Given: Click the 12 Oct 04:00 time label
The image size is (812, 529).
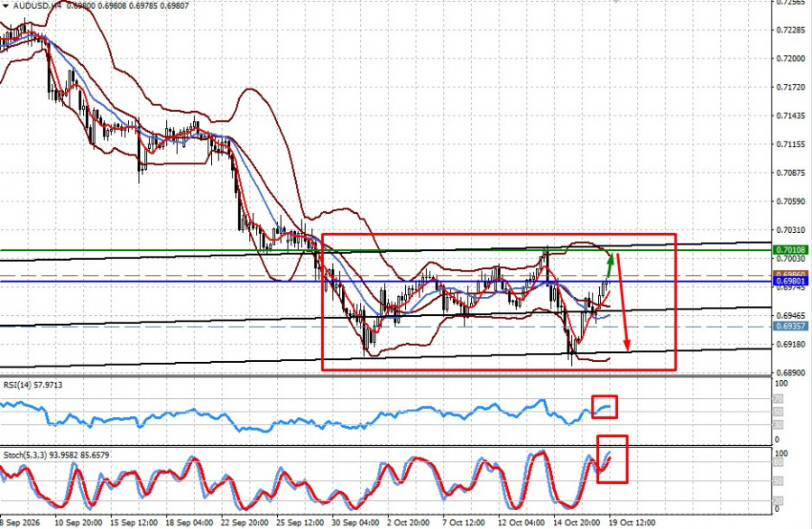Looking at the screenshot, I should tap(521, 523).
